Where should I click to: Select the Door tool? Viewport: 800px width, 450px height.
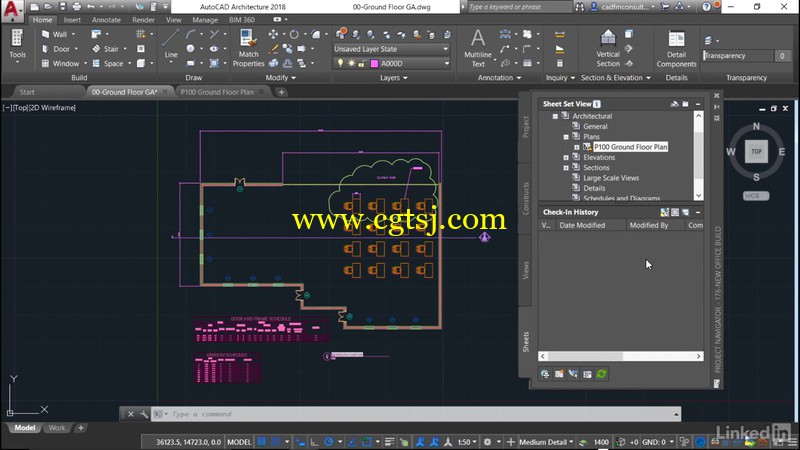56,49
